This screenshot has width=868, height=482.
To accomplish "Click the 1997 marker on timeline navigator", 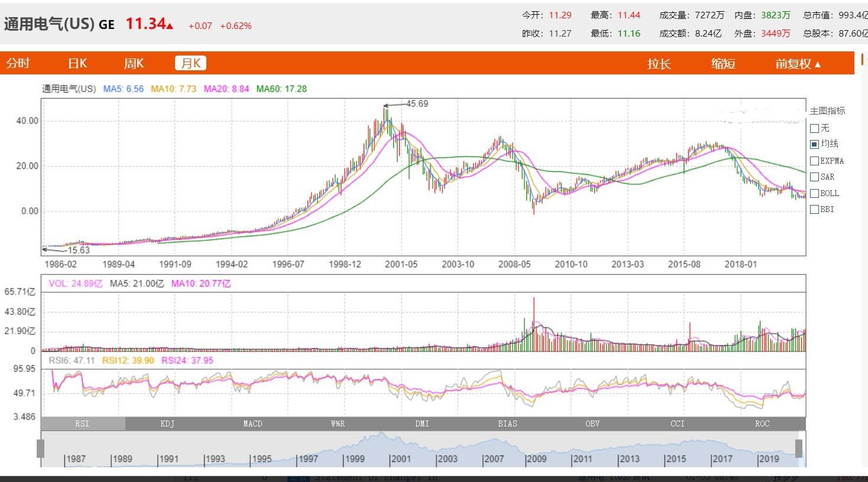I will coord(308,458).
